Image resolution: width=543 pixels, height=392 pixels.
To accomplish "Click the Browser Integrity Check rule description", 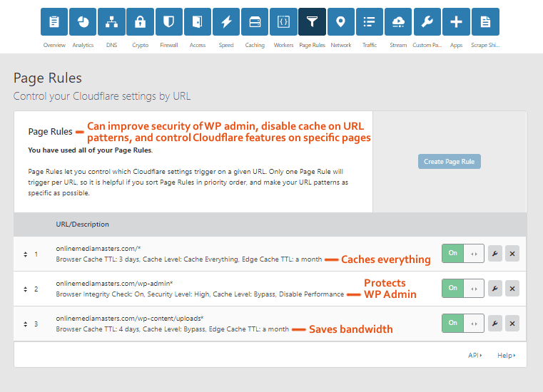I will (200, 294).
